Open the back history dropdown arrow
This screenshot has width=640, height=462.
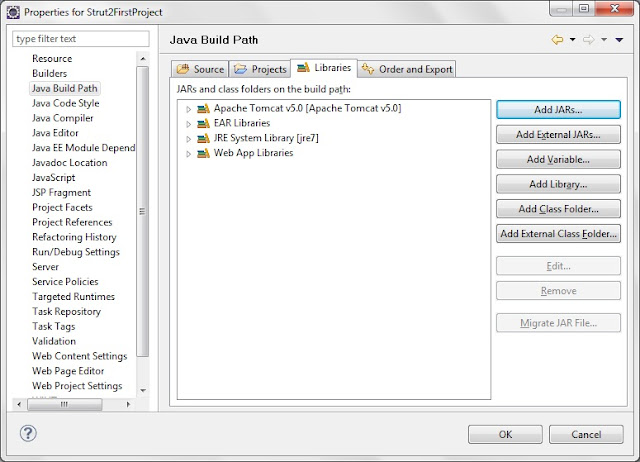573,40
